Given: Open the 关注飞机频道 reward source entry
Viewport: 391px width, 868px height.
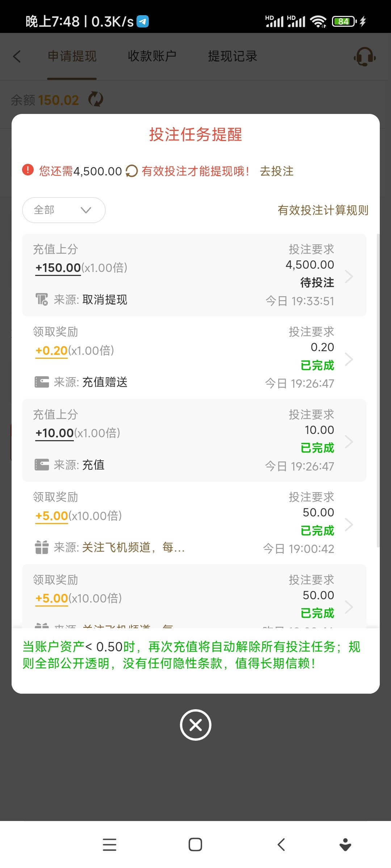Looking at the screenshot, I should 134,548.
